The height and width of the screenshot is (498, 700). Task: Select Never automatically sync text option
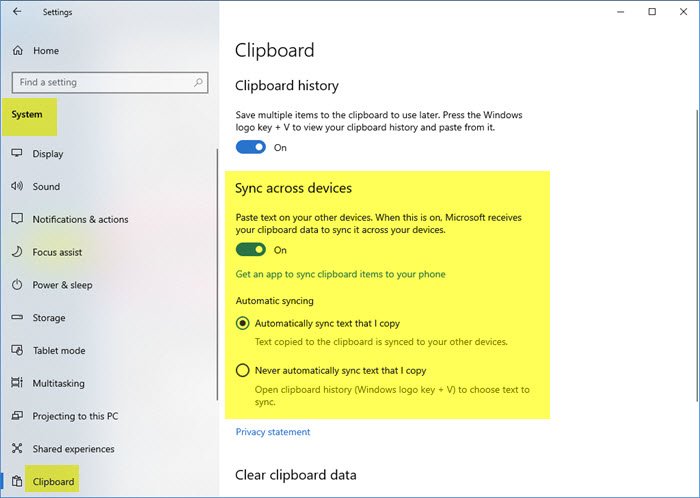pyautogui.click(x=242, y=370)
